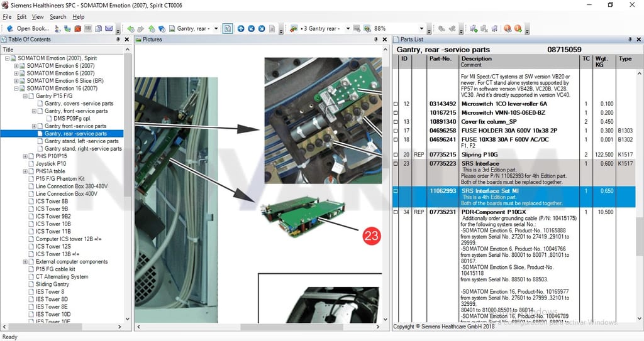This screenshot has height=341, width=644.
Task: Check the box for Cover fix column_SP
Action: 396,122
